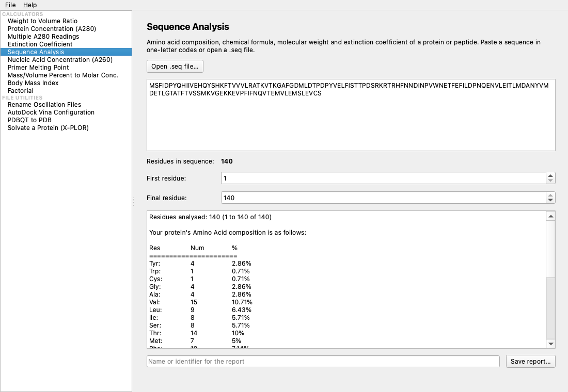Click the Met: row in results
This screenshot has height=392, width=568.
point(195,340)
